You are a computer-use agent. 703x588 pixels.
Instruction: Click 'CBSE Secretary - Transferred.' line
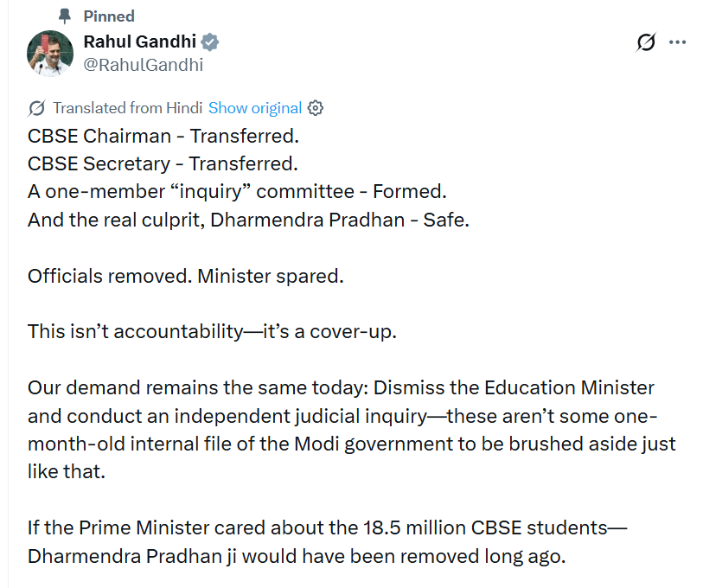163,164
